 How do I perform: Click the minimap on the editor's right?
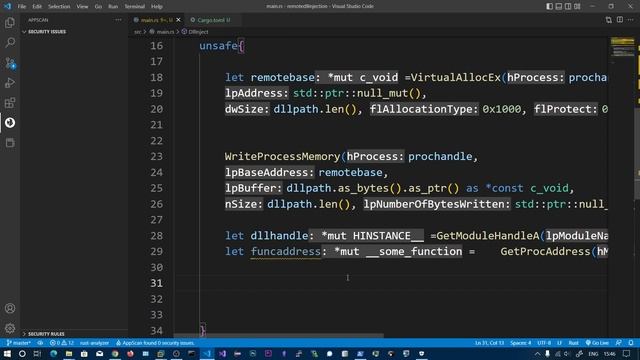tap(623, 47)
